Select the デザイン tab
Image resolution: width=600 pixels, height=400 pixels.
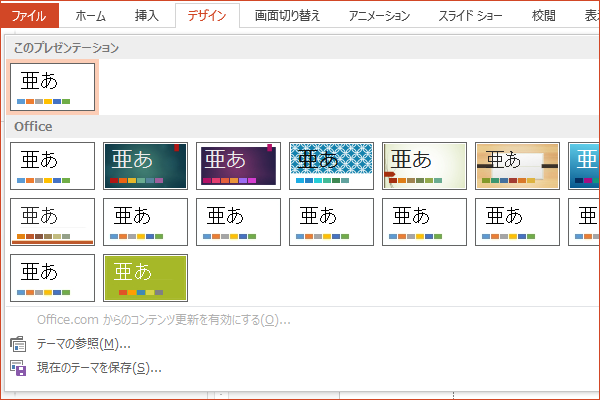[x=207, y=16]
